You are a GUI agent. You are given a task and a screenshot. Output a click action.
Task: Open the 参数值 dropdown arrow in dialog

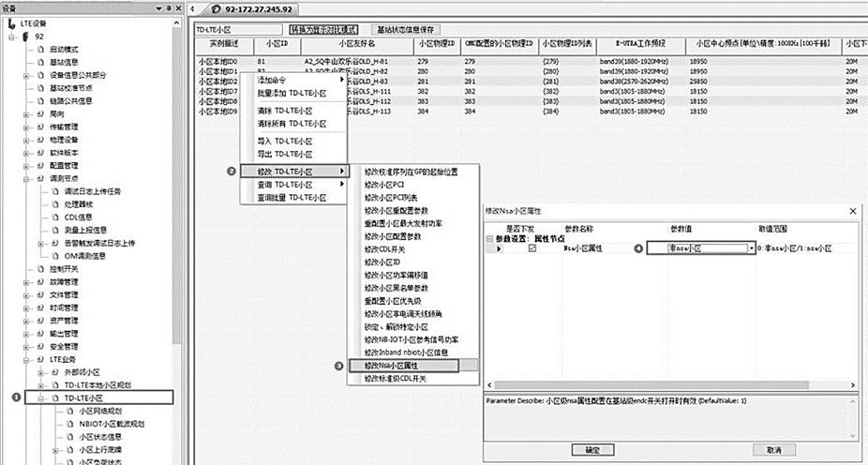[x=751, y=249]
